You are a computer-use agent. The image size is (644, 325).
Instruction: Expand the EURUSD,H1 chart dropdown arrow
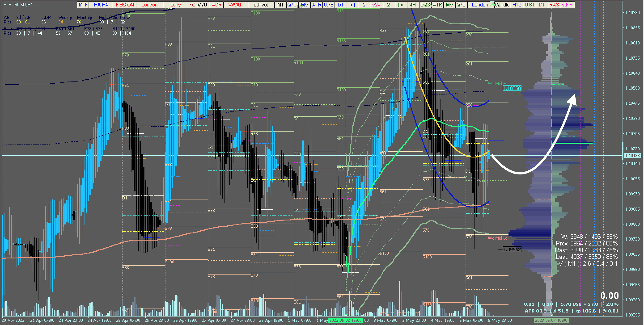tap(5, 4)
